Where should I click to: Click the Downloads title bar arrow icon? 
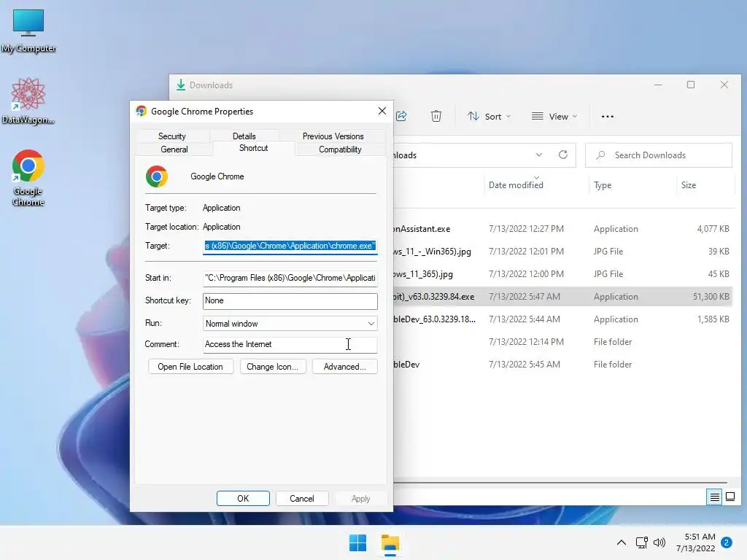tap(181, 85)
